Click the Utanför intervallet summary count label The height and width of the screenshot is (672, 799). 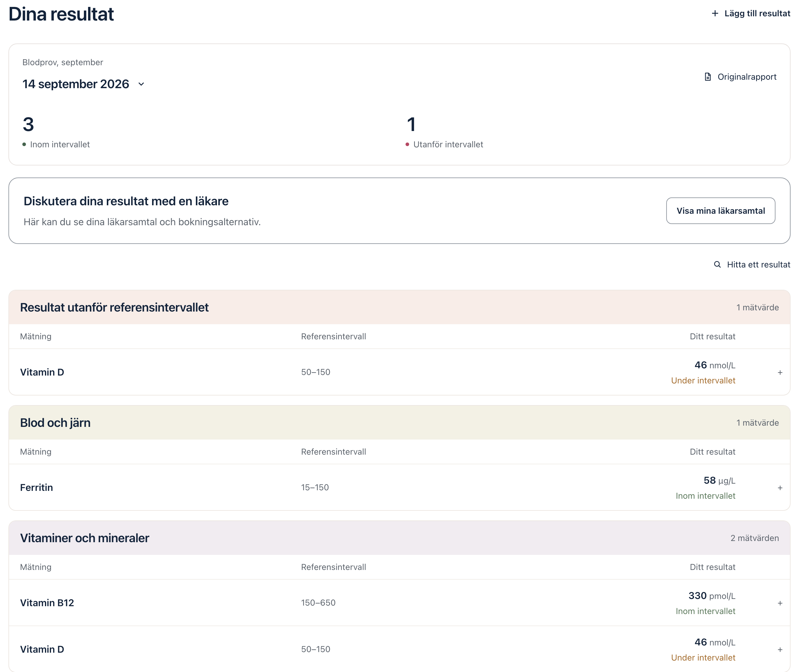pos(448,144)
